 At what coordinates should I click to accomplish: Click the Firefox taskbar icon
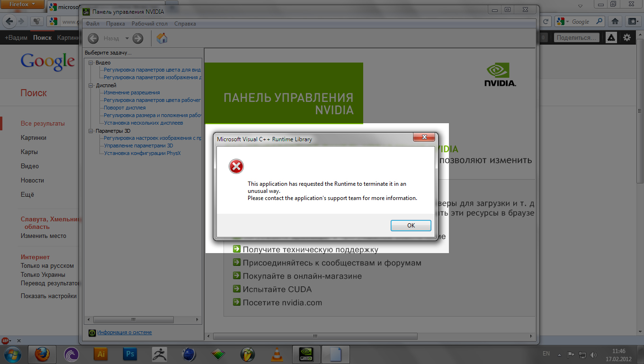(43, 354)
